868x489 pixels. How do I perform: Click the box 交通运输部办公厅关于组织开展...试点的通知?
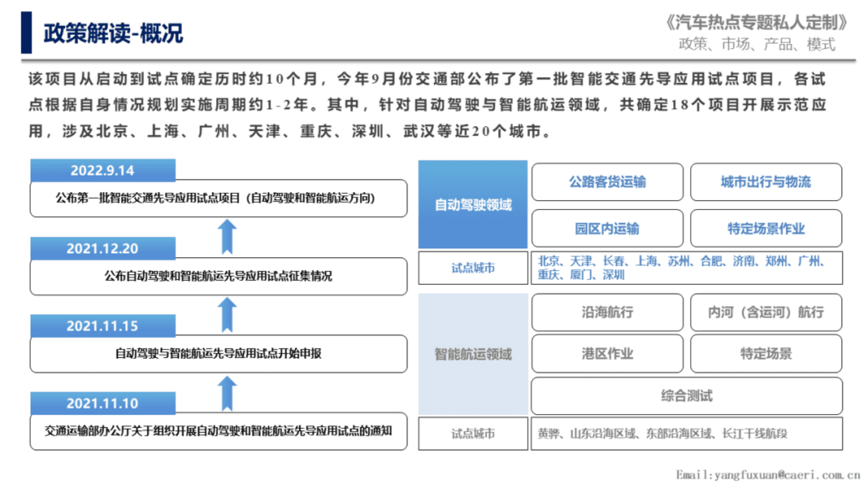(x=218, y=431)
